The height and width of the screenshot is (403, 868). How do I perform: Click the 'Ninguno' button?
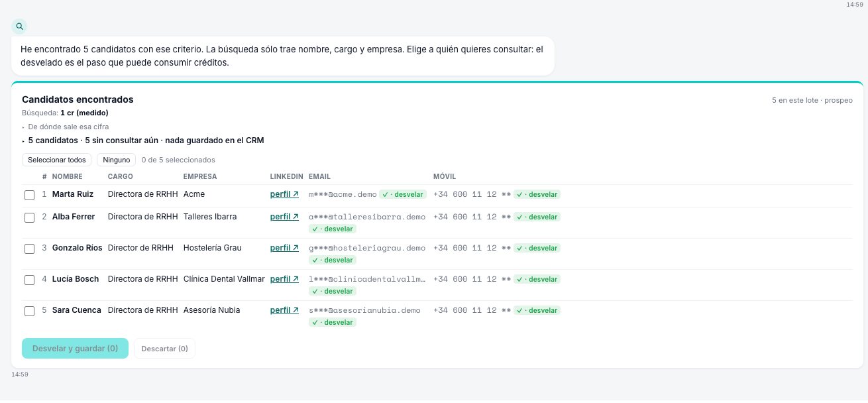(x=117, y=160)
